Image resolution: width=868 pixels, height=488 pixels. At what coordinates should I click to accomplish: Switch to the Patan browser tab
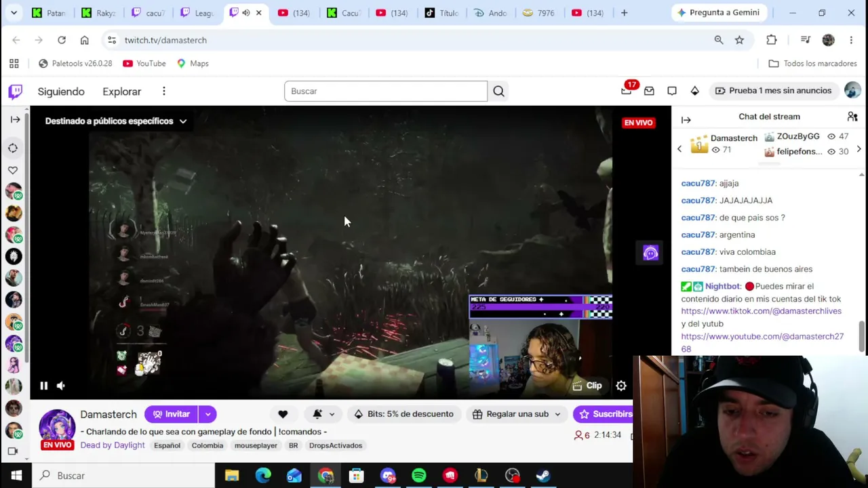(x=50, y=13)
